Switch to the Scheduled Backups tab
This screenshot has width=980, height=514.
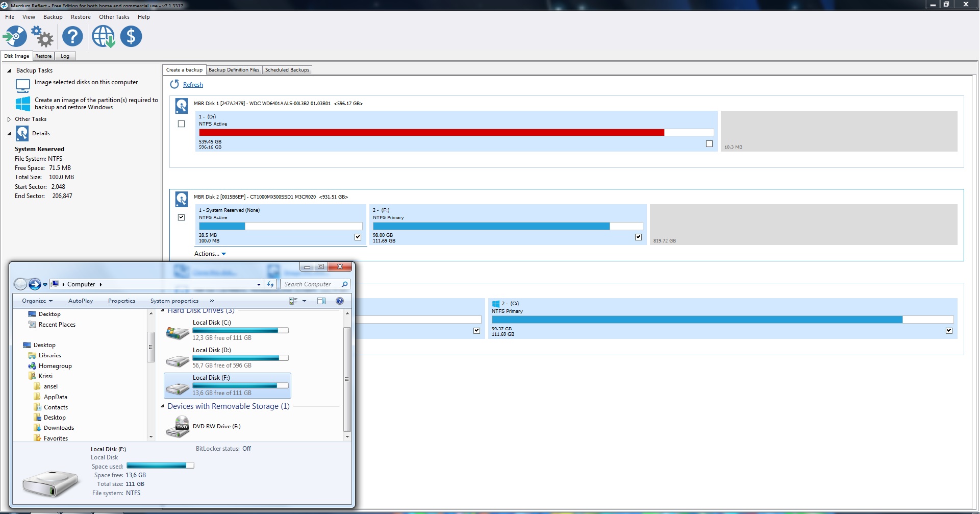(x=287, y=70)
